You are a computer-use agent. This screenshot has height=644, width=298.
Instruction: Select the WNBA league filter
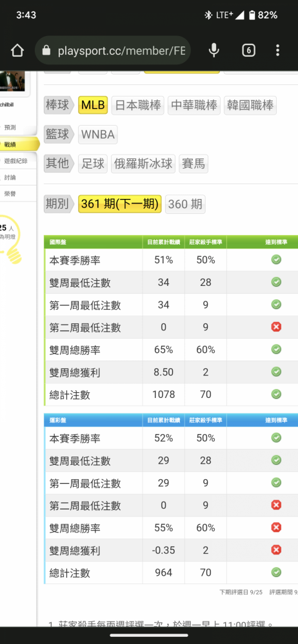[98, 135]
